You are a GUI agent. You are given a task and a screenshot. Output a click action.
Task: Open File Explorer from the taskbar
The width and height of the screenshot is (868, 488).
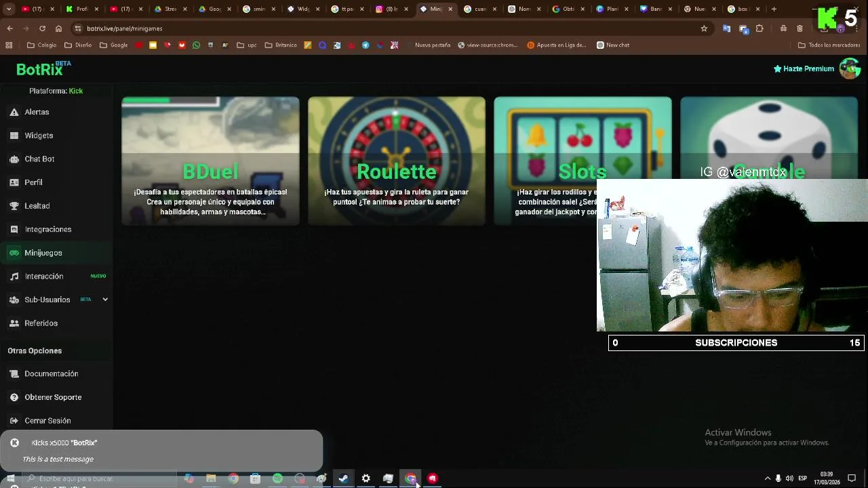(211, 479)
